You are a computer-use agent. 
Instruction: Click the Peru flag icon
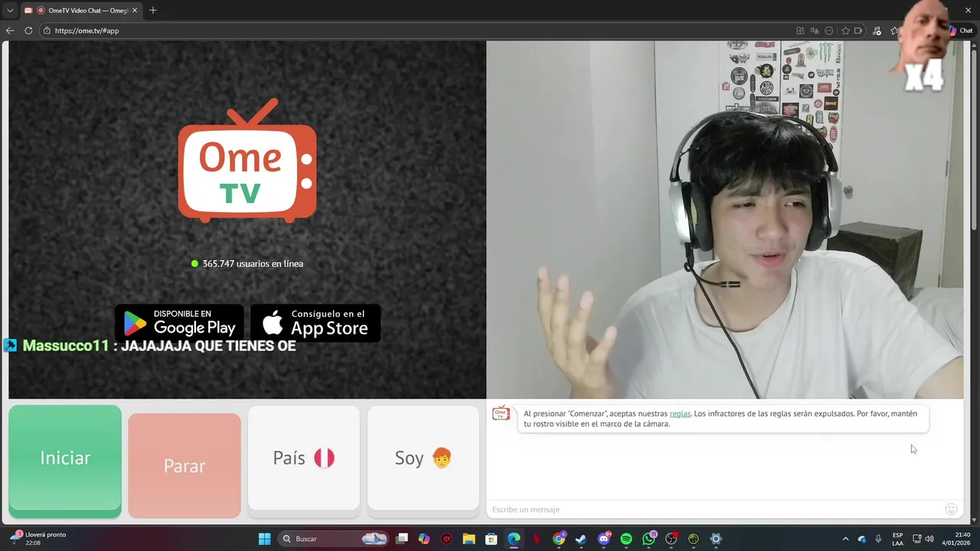click(x=324, y=458)
